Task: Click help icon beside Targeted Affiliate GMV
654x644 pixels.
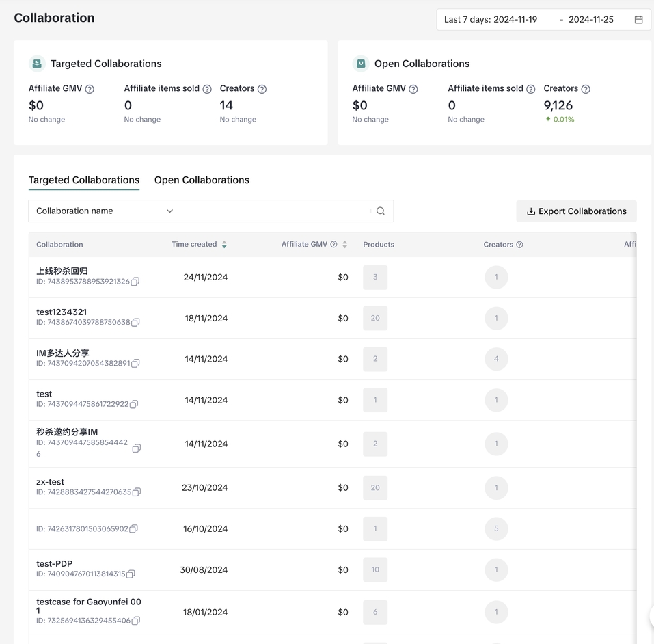Action: [90, 89]
